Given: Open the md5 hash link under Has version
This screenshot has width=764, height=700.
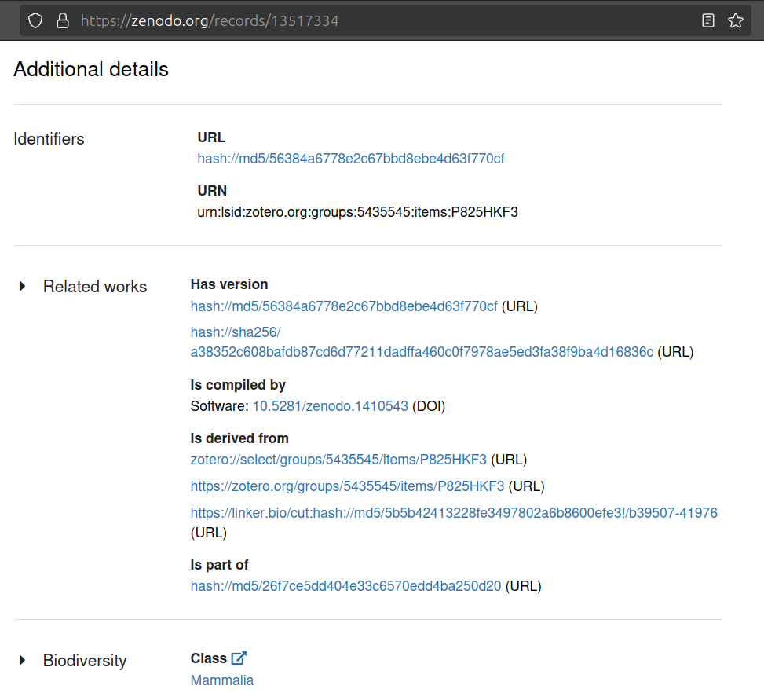Looking at the screenshot, I should 342,306.
